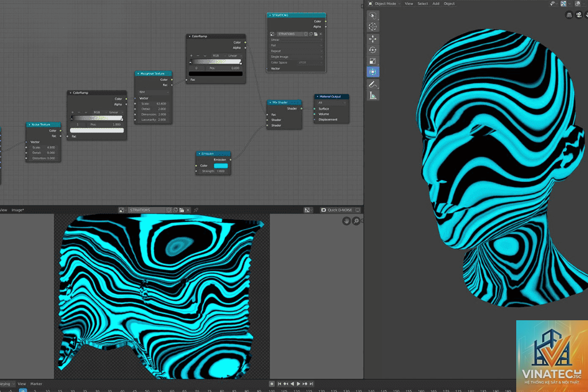Select the Annotate tool in viewport toolbar
The image size is (588, 392).
[372, 84]
